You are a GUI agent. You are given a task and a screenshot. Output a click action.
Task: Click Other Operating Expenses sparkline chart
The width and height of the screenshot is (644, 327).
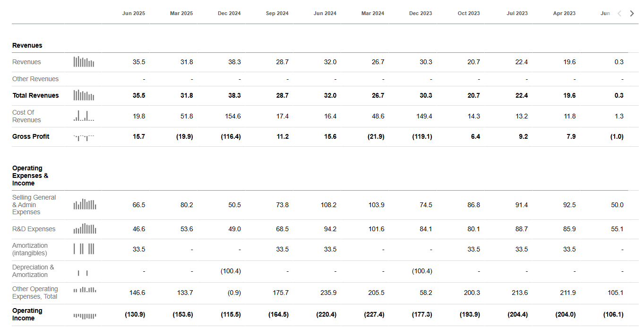point(85,290)
